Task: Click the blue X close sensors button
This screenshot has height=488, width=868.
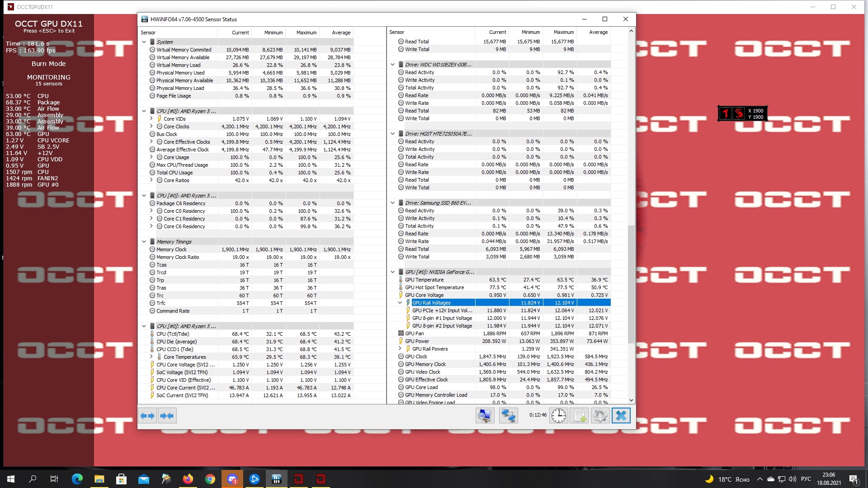Action: coord(621,416)
